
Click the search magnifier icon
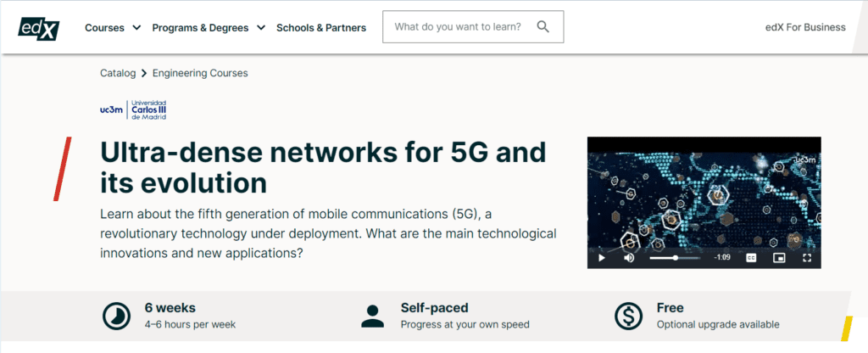coord(543,26)
